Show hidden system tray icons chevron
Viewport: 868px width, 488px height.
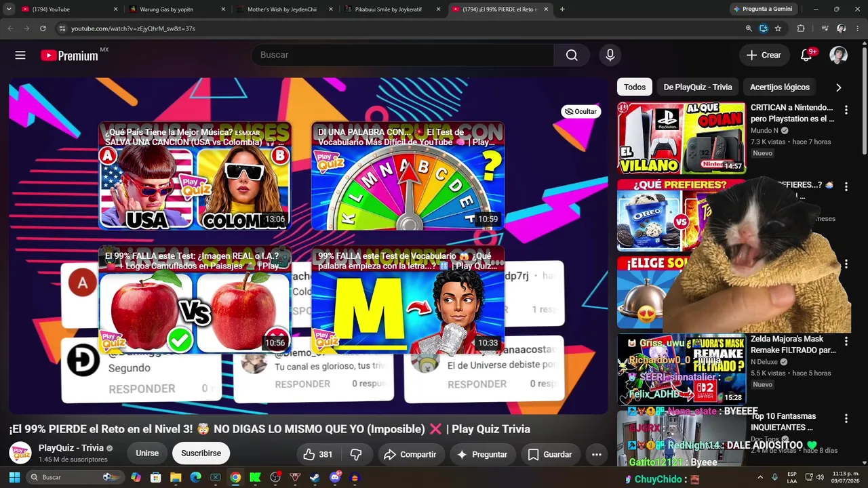[x=760, y=477]
